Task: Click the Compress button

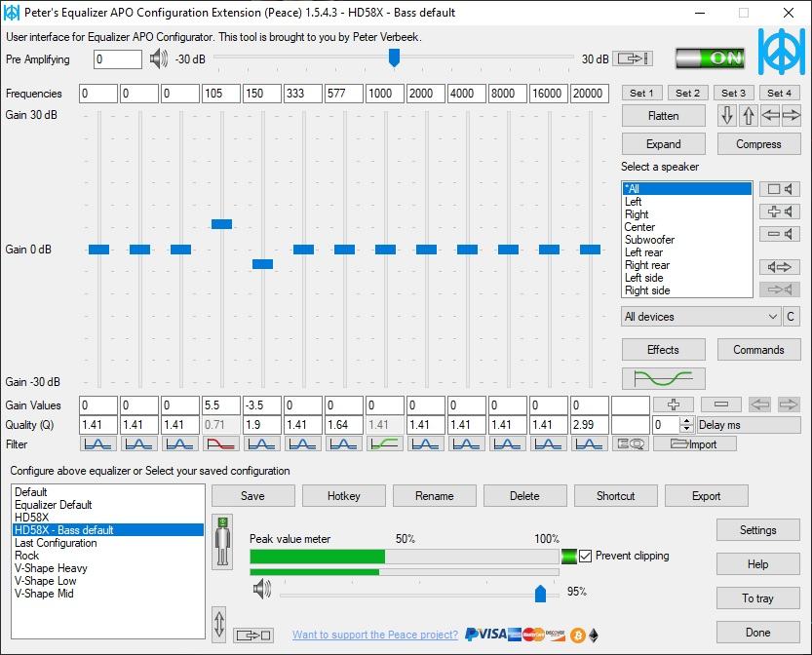Action: (x=758, y=144)
